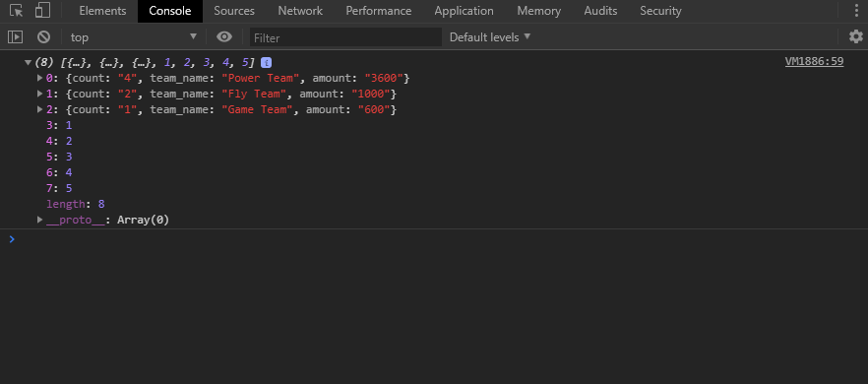This screenshot has height=384, width=868.
Task: Click the length: 8 property row
Action: (75, 204)
